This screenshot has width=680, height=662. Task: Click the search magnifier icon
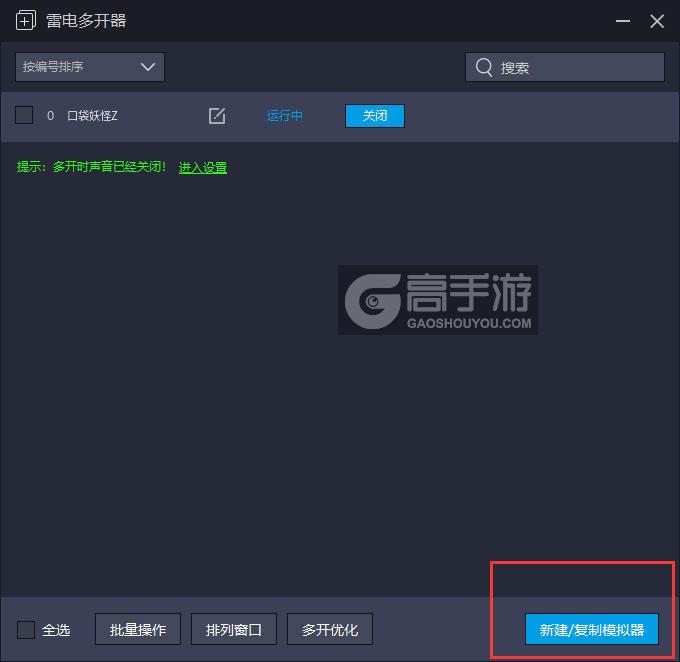coord(484,67)
